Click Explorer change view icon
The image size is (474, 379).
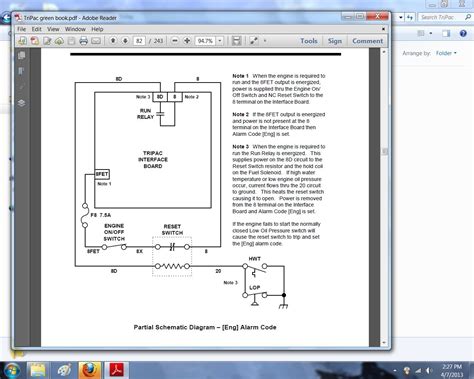[x=421, y=33]
